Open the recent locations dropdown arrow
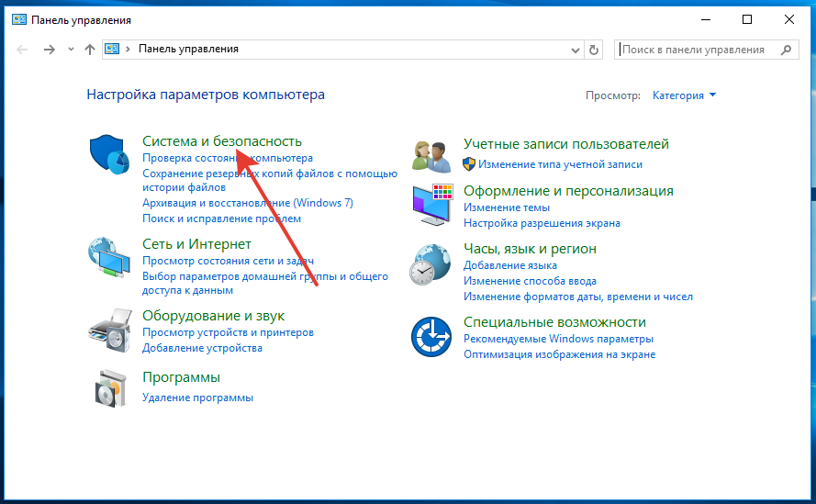This screenshot has height=504, width=816. pos(72,50)
